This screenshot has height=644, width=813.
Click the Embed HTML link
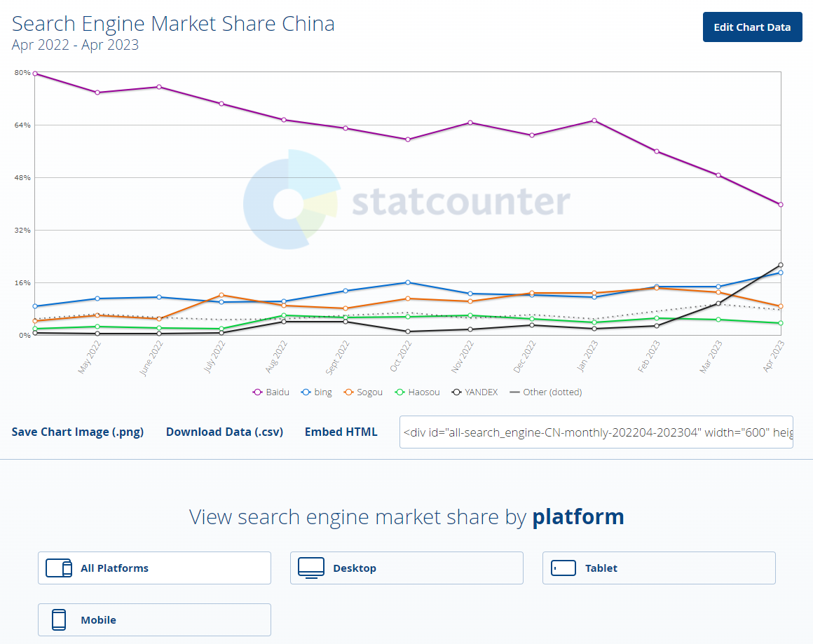pos(341,432)
